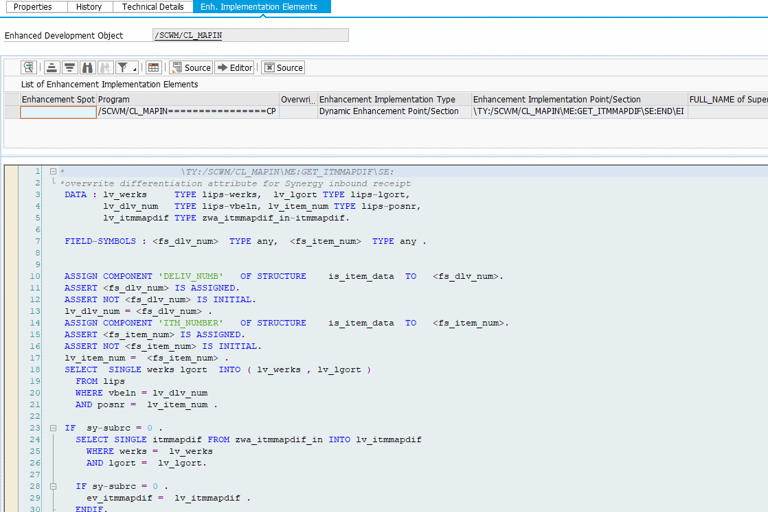Viewport: 768px width, 512px height.
Task: Click the Program column header
Action: click(188, 99)
